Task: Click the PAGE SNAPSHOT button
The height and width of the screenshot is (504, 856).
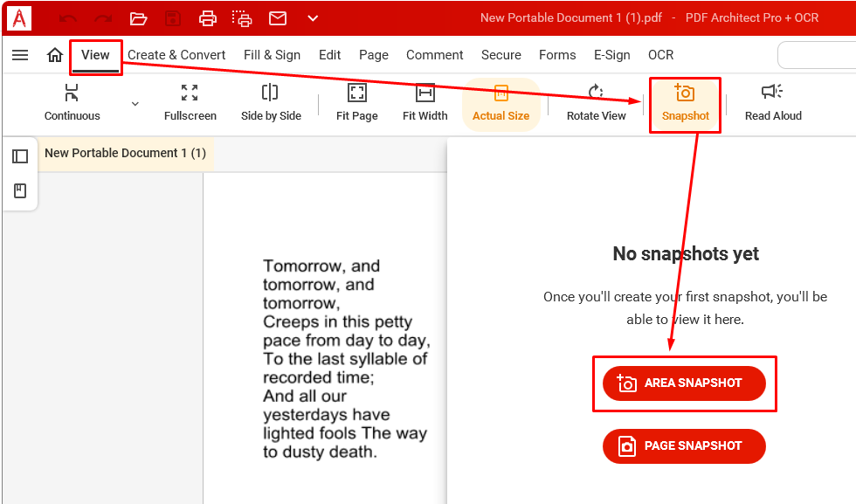Action: click(684, 445)
